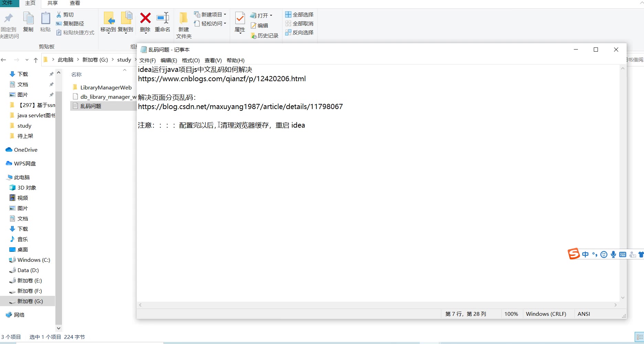Click the Paste icon in ribbon
This screenshot has height=344, width=644.
pyautogui.click(x=45, y=19)
